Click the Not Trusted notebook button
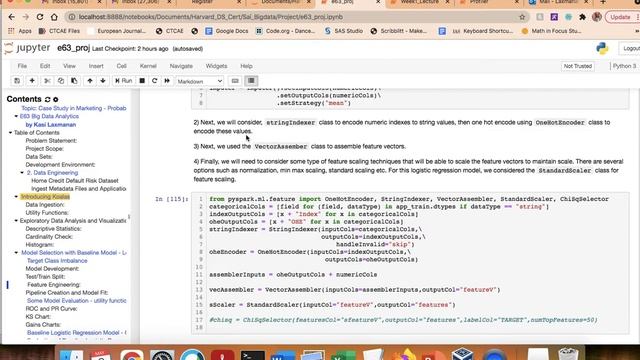This screenshot has width=640, height=360. point(578,66)
